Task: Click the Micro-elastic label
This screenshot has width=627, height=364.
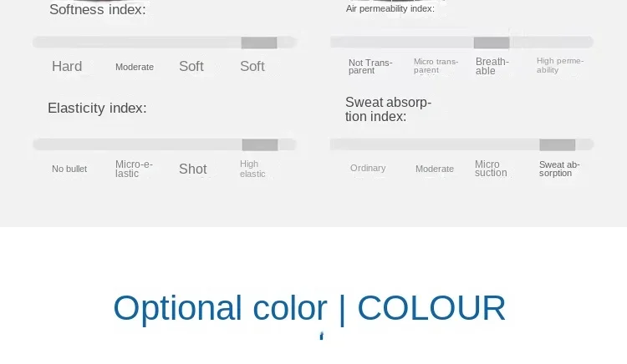Action: (134, 169)
